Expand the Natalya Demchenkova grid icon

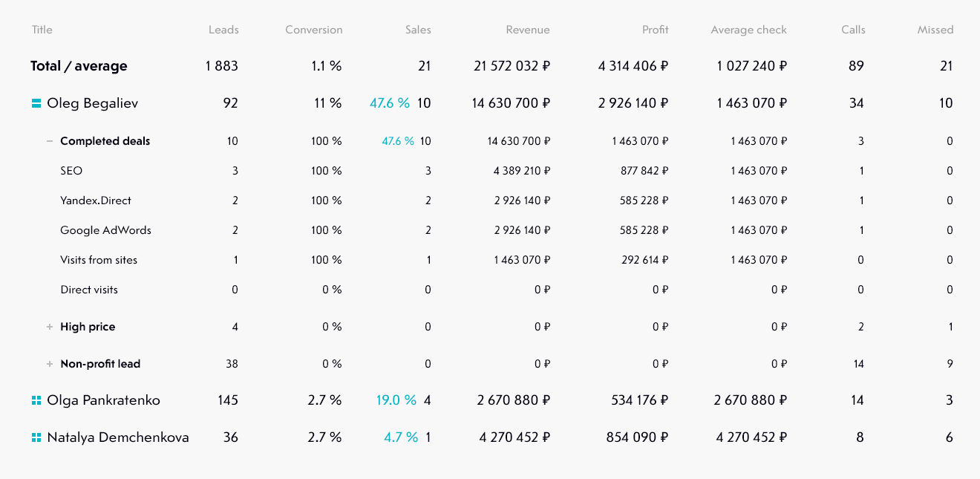[36, 438]
